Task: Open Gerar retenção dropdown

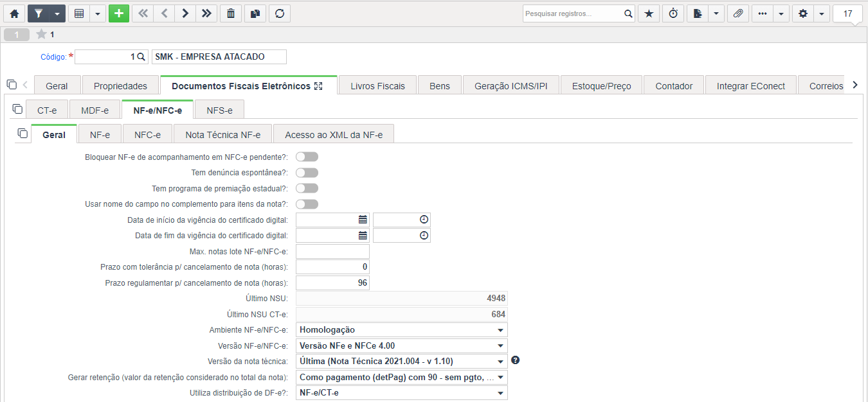Action: pyautogui.click(x=402, y=377)
